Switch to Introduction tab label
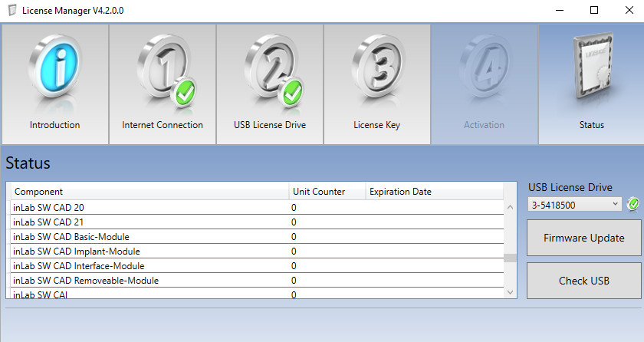644x342 pixels. coord(55,125)
